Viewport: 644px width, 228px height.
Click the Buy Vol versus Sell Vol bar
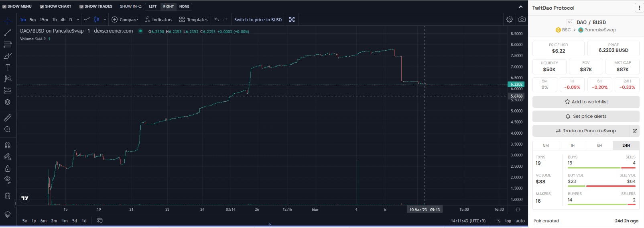(x=601, y=186)
